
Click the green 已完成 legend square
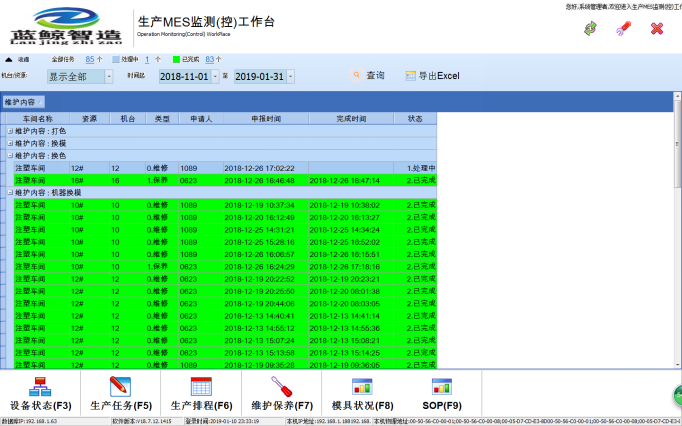pos(176,59)
